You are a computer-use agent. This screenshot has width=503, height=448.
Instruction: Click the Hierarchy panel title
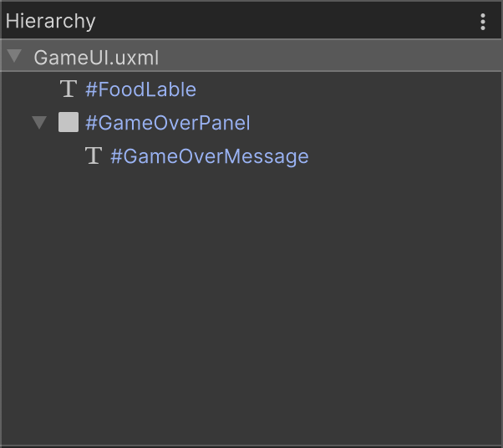[51, 22]
